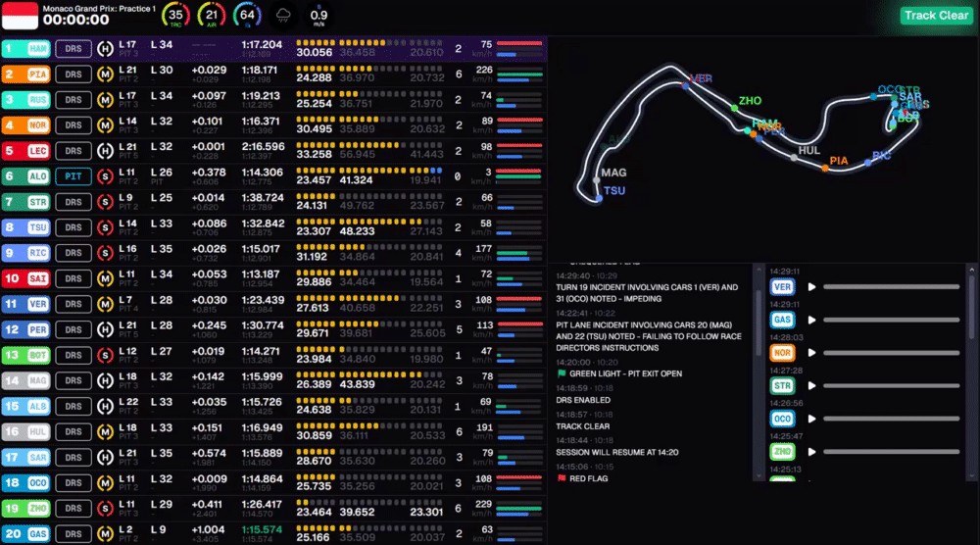Screen dimensions: 980x545
Task: Play the VER team radio clip
Action: point(811,287)
